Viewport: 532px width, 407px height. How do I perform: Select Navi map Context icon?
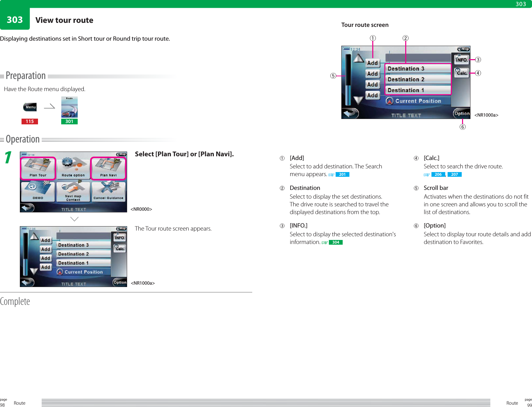coord(73,191)
